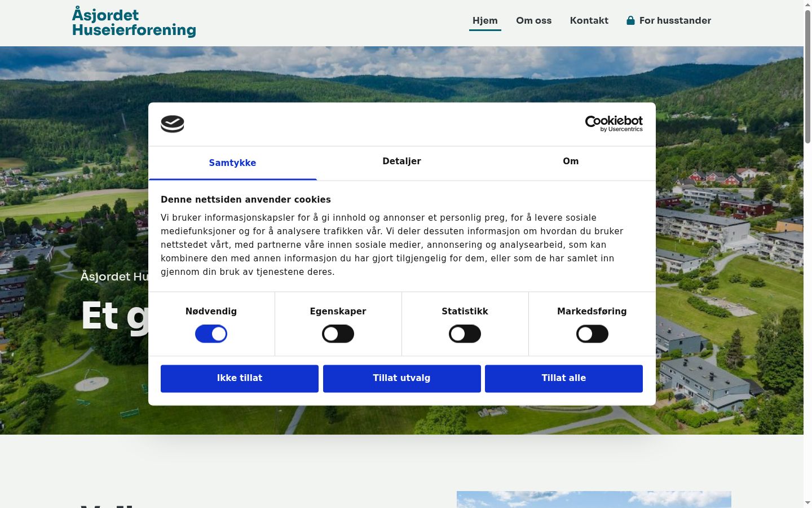812x508 pixels.
Task: Open the Om oss page
Action: tap(533, 20)
